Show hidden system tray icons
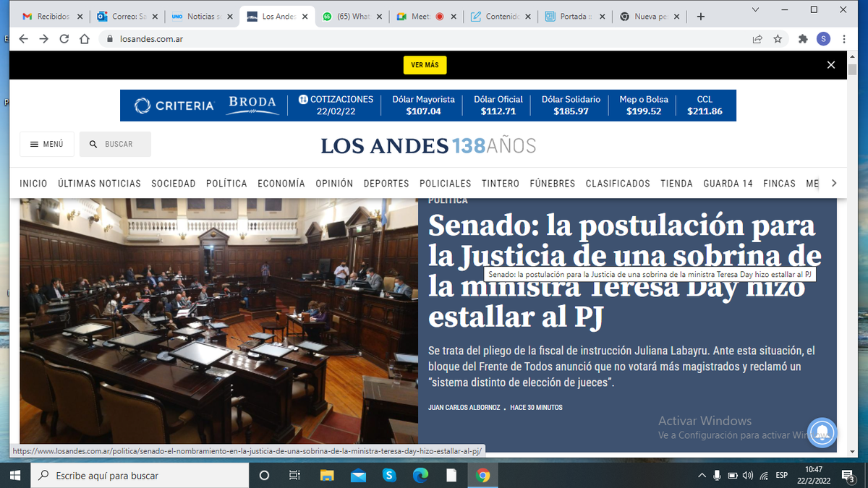868x488 pixels. point(701,476)
